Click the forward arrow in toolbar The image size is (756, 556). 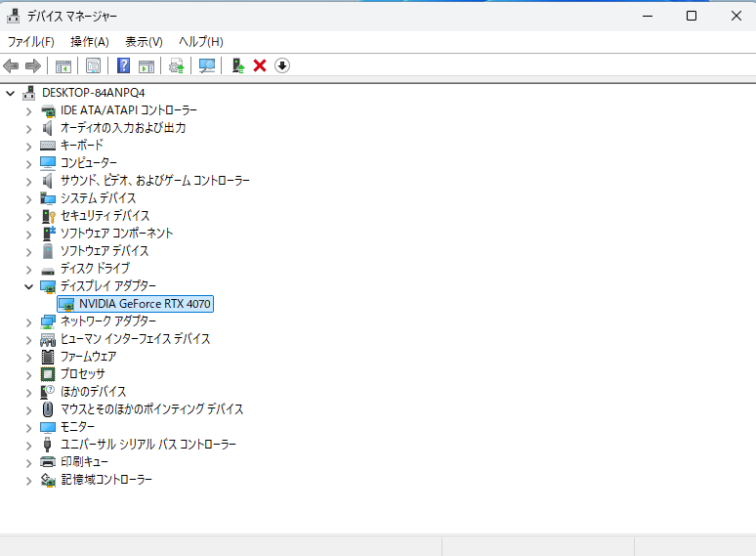pos(33,65)
